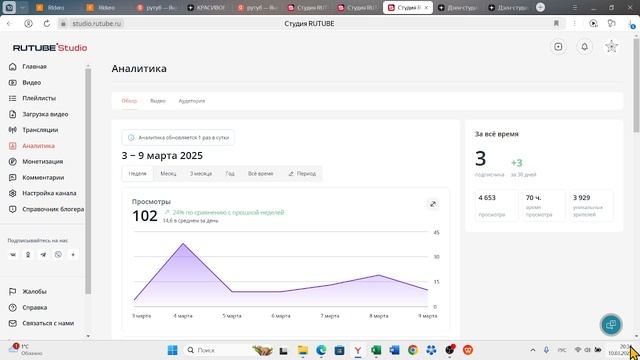Screen dimensions: 640x360
Task: Select the Неделя period
Action: coord(138,173)
